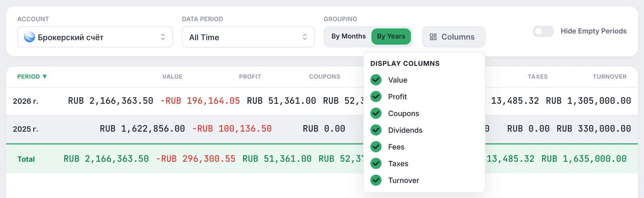Viewport: 644px width, 198px height.
Task: Click the total profit -RUB 296,300.55
Action: click(x=196, y=159)
